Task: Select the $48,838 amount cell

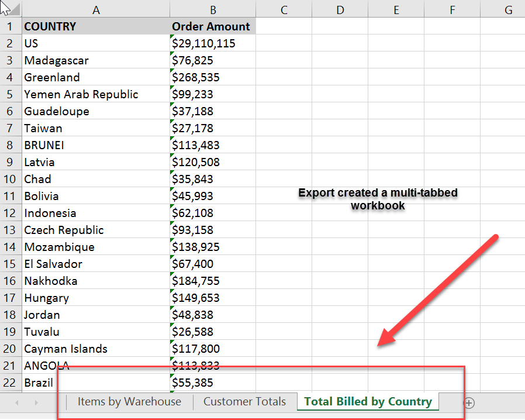Action: 213,315
